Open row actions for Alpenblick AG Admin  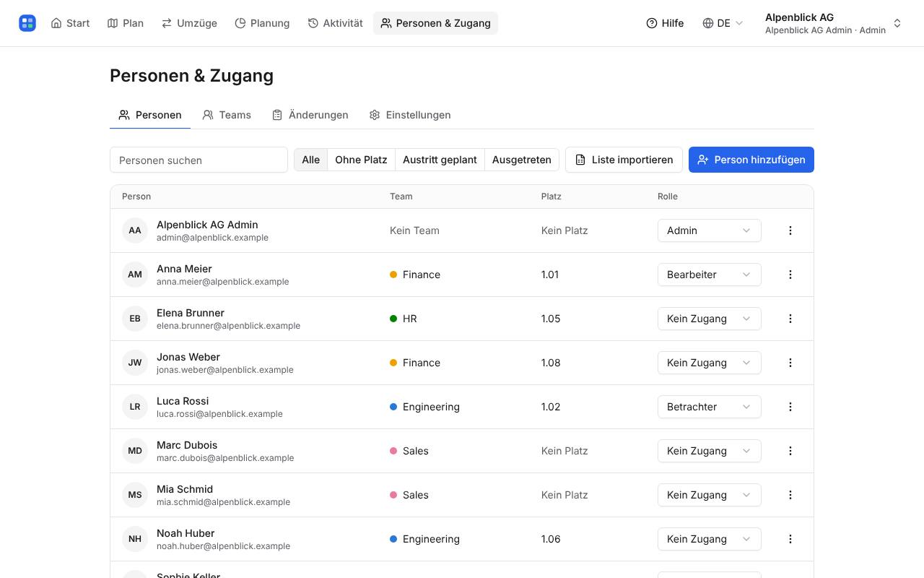click(790, 230)
